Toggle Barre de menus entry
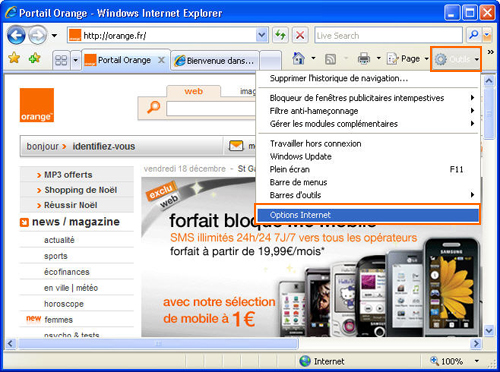Viewport: 500px width, 372px height. click(x=368, y=182)
